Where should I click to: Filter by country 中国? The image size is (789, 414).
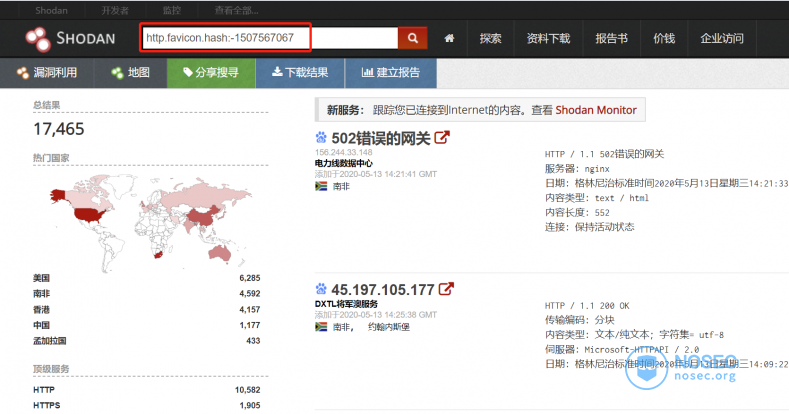(x=41, y=325)
